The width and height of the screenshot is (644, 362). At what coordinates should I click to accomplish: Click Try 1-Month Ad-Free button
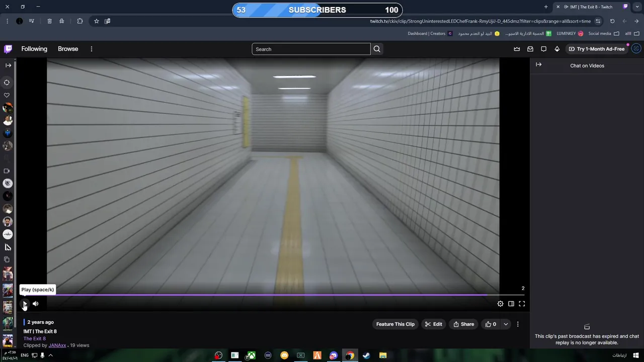[596, 49]
